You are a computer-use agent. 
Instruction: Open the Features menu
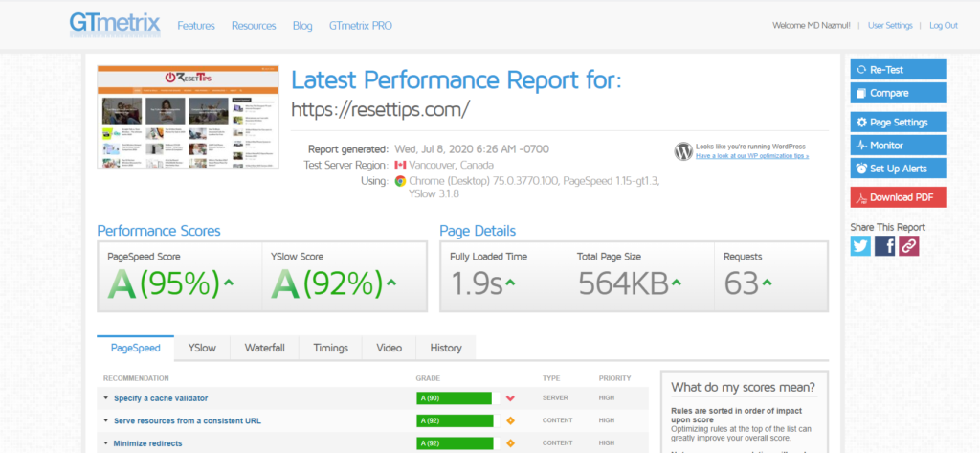[196, 26]
